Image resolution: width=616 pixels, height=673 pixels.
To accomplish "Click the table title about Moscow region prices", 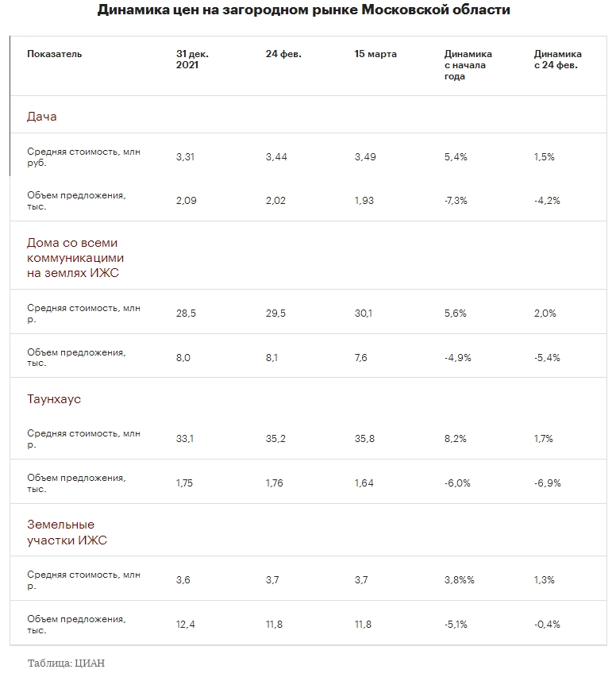I will pos(304,10).
